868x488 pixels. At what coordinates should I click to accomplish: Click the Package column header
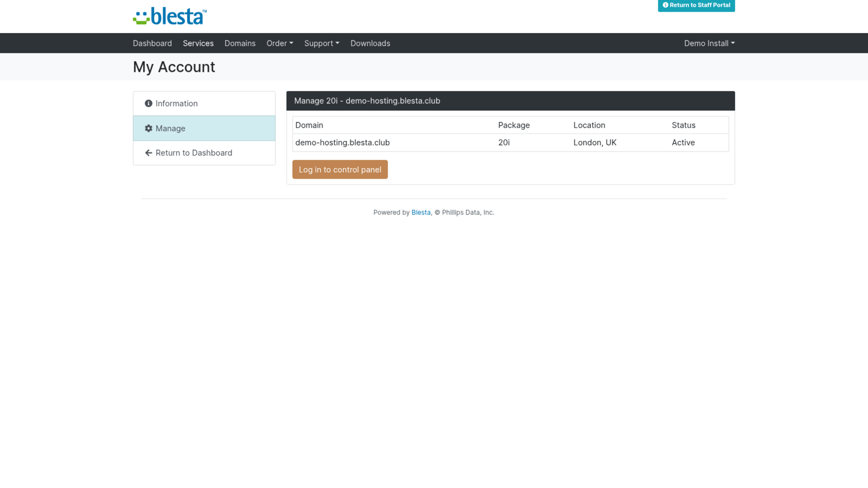click(514, 125)
